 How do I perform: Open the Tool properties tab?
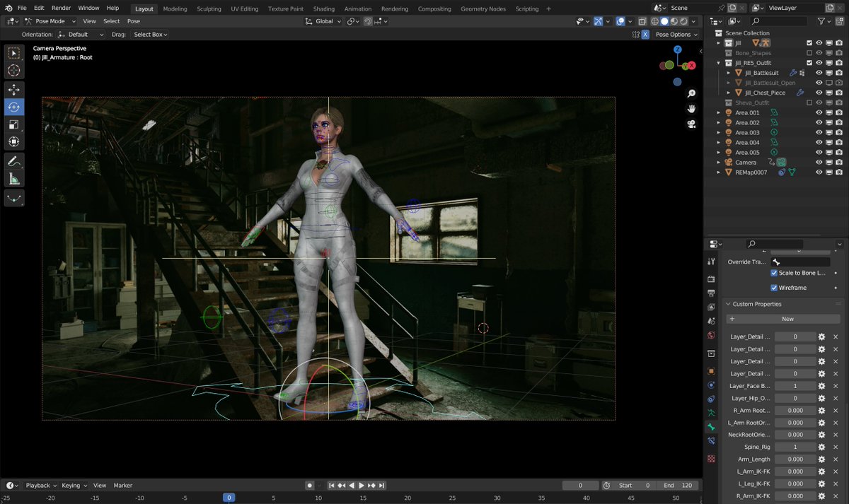click(711, 261)
